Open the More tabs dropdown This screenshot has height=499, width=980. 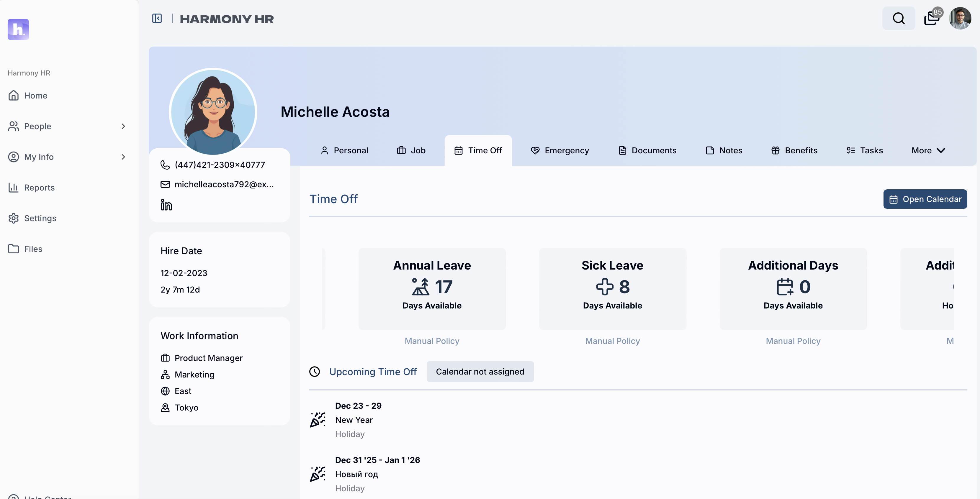click(x=928, y=151)
